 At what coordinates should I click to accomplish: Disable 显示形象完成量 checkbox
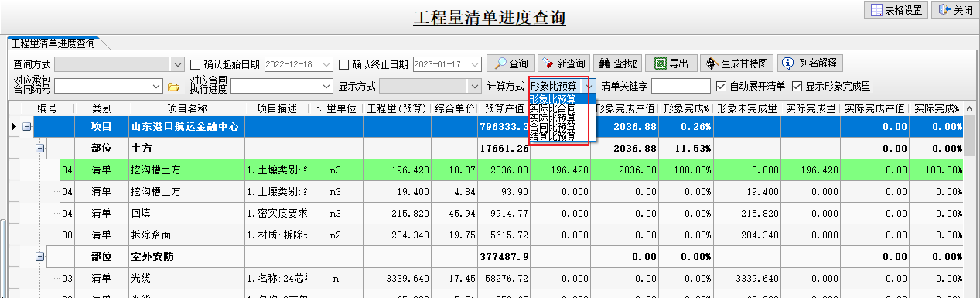tap(797, 86)
